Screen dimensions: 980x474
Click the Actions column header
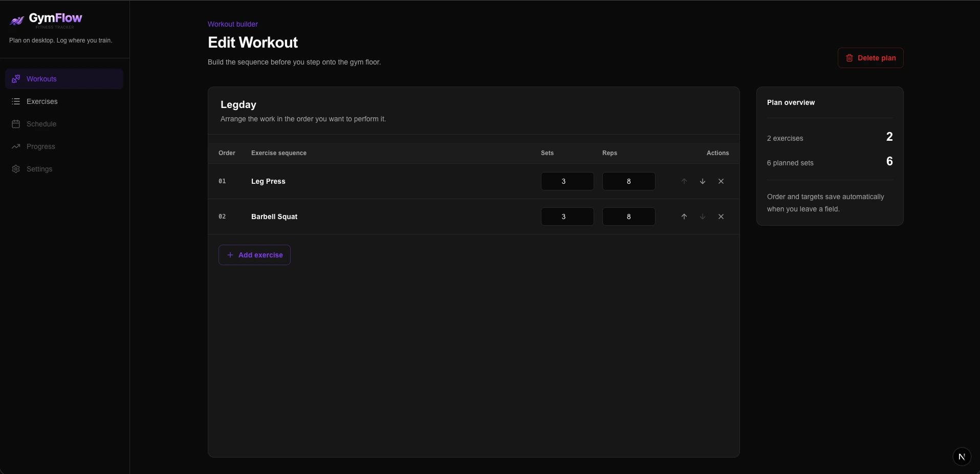pyautogui.click(x=717, y=153)
